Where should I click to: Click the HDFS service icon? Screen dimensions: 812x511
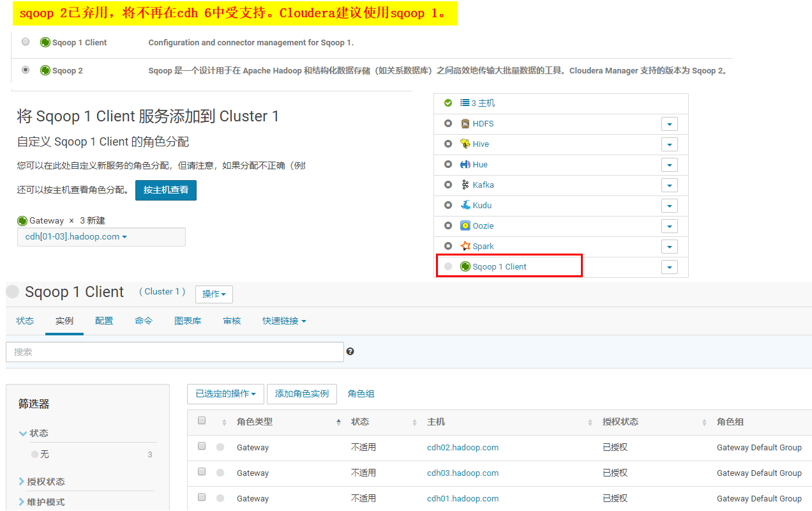(465, 123)
